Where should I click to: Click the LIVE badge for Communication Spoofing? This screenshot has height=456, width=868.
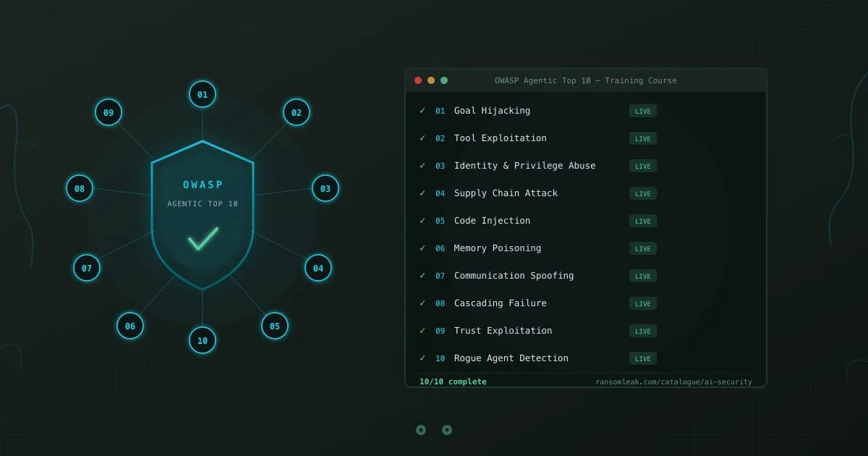click(x=643, y=276)
